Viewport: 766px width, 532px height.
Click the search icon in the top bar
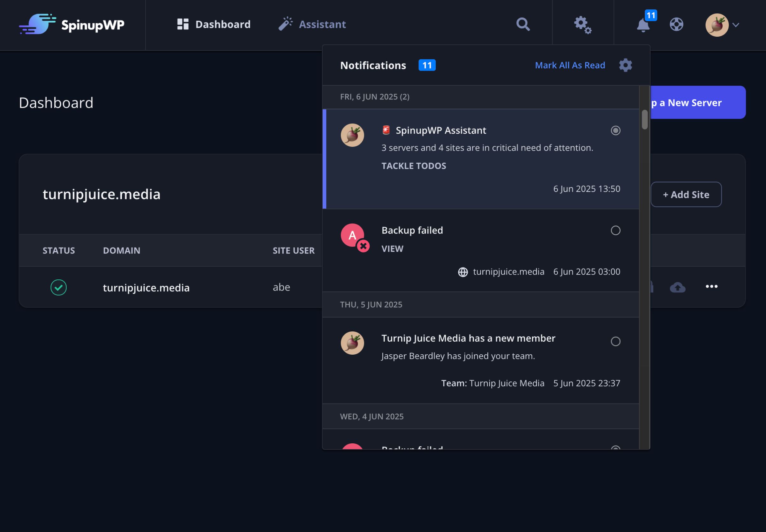pos(522,24)
